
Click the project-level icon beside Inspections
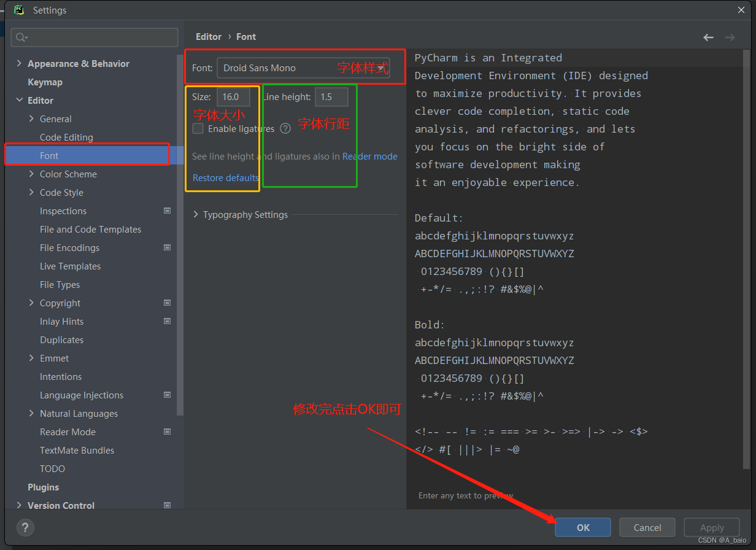[x=167, y=211]
